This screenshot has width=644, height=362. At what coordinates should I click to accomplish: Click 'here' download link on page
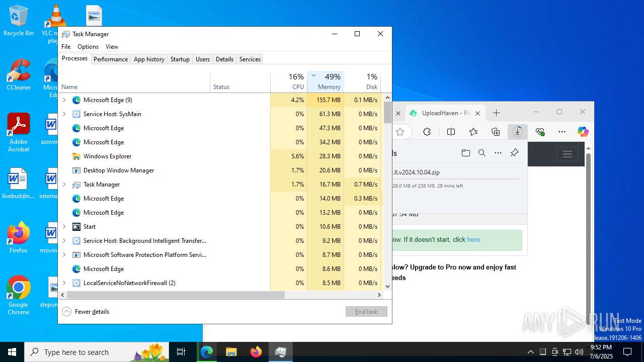pos(473,240)
